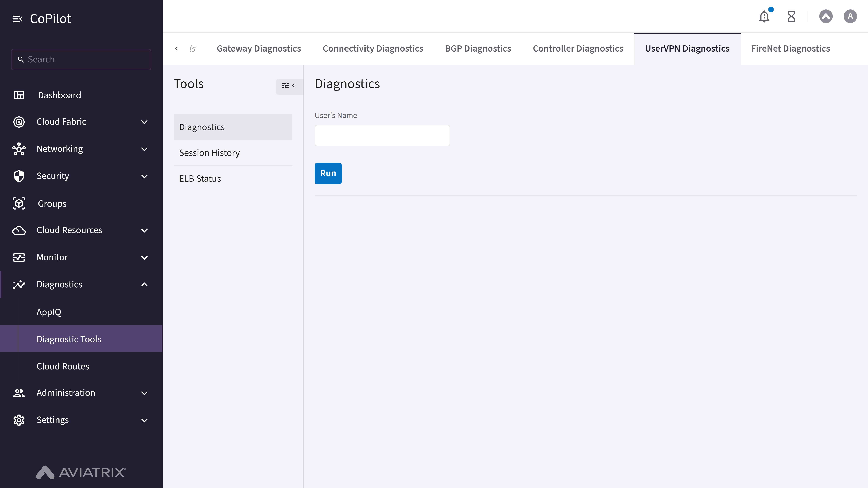Click the Diagnostics sparkline icon in sidebar

point(19,285)
